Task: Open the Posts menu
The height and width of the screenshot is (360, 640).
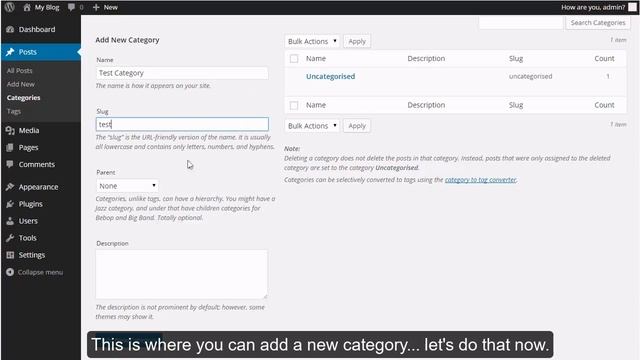Action: (28, 52)
